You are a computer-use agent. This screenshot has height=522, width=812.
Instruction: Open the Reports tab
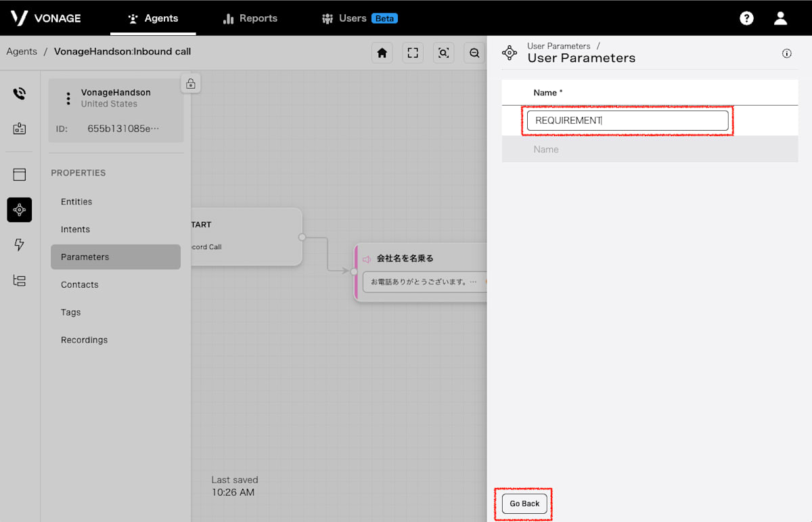250,18
